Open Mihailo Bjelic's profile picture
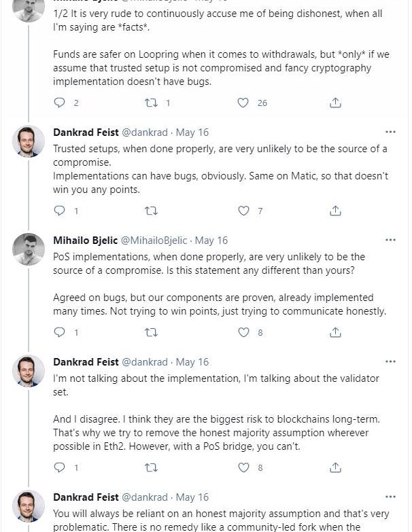Screen dimensions: 412x532 point(29,250)
